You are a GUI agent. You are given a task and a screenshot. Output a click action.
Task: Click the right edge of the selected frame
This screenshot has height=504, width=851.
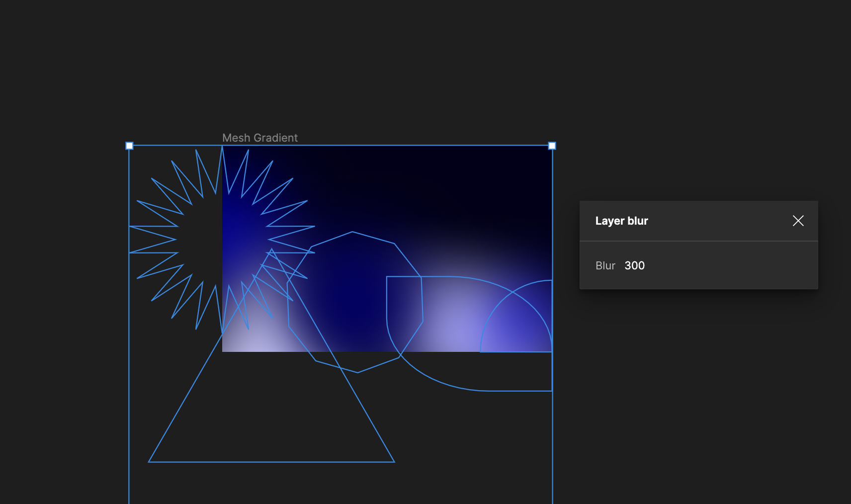552,437
